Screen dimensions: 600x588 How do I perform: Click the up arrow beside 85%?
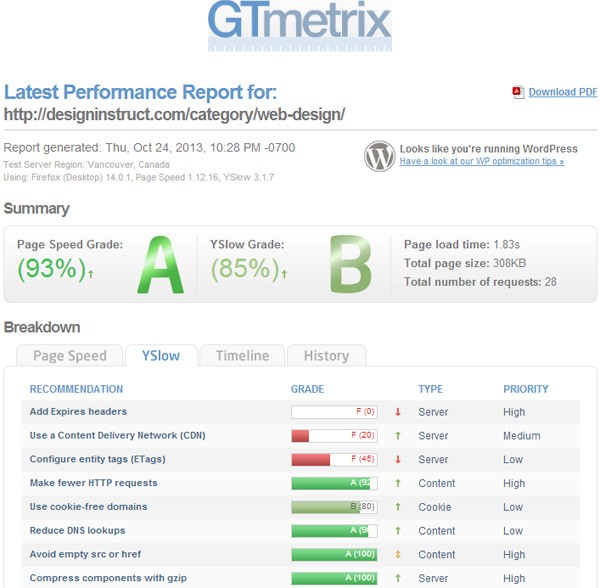coord(284,274)
